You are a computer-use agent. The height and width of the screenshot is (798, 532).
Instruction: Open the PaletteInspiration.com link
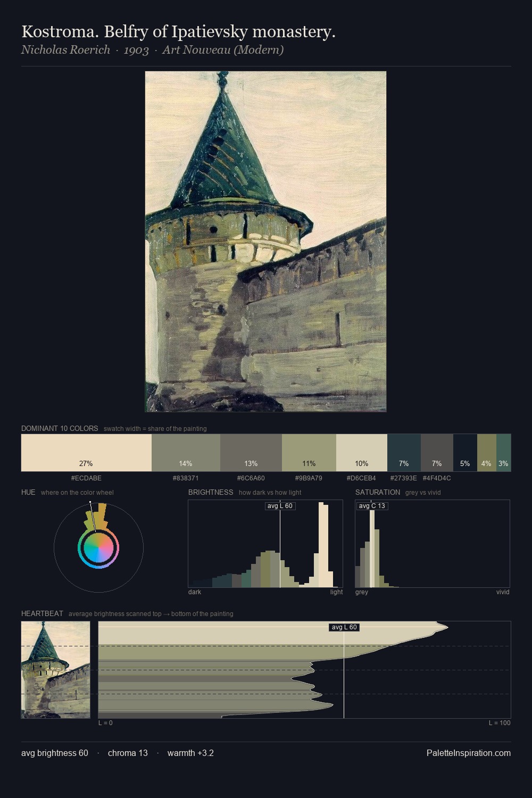(469, 753)
